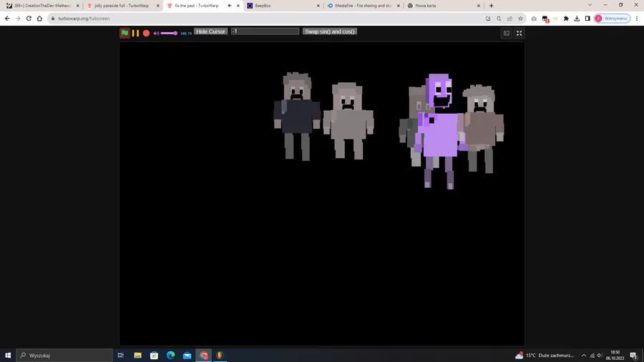This screenshot has height=362, width=644.
Task: Pause the project with the pause icon
Action: pos(135,33)
